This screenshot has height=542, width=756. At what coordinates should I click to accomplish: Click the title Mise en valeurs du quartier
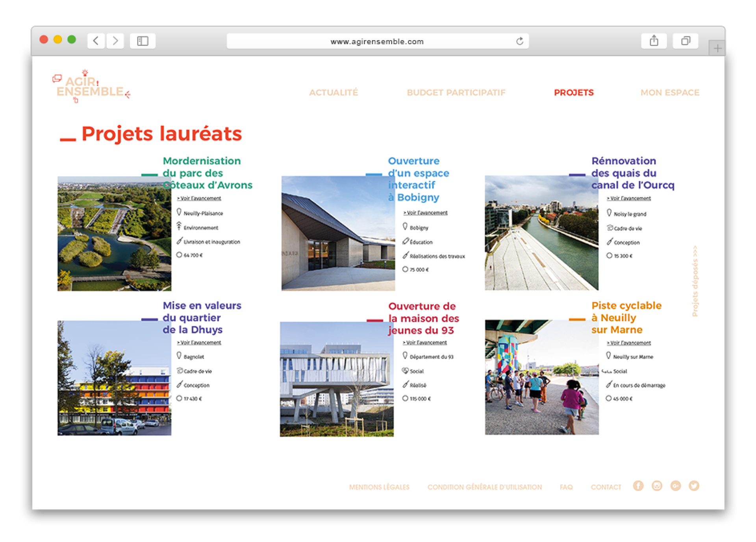pyautogui.click(x=202, y=317)
